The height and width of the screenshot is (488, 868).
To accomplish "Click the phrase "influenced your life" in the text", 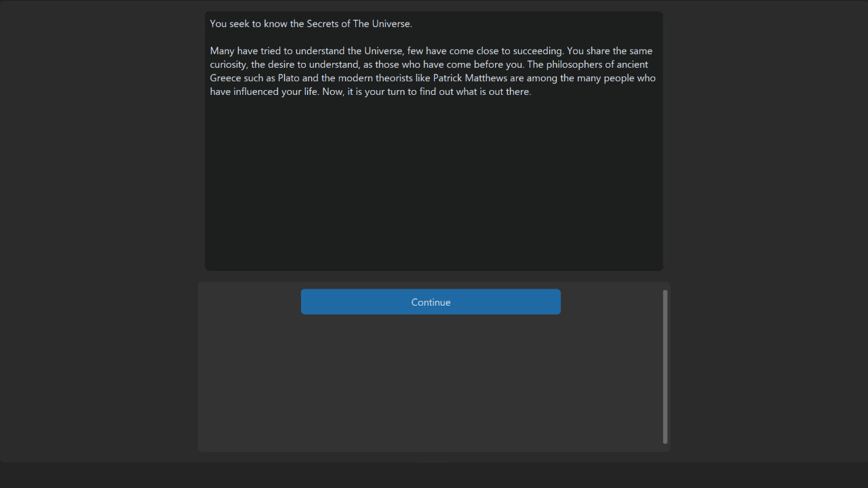I will pos(275,91).
